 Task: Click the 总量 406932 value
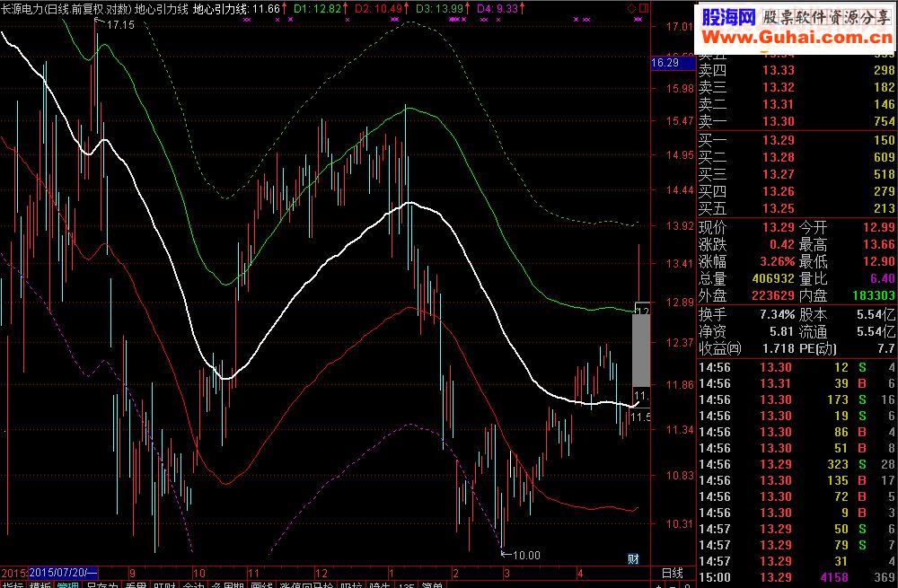[773, 279]
